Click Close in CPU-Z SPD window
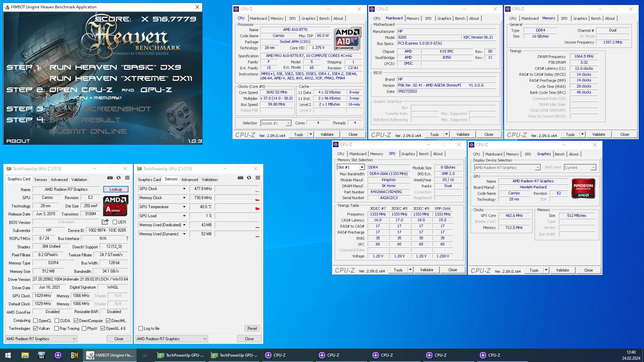The width and height of the screenshot is (644, 362). coord(452,270)
